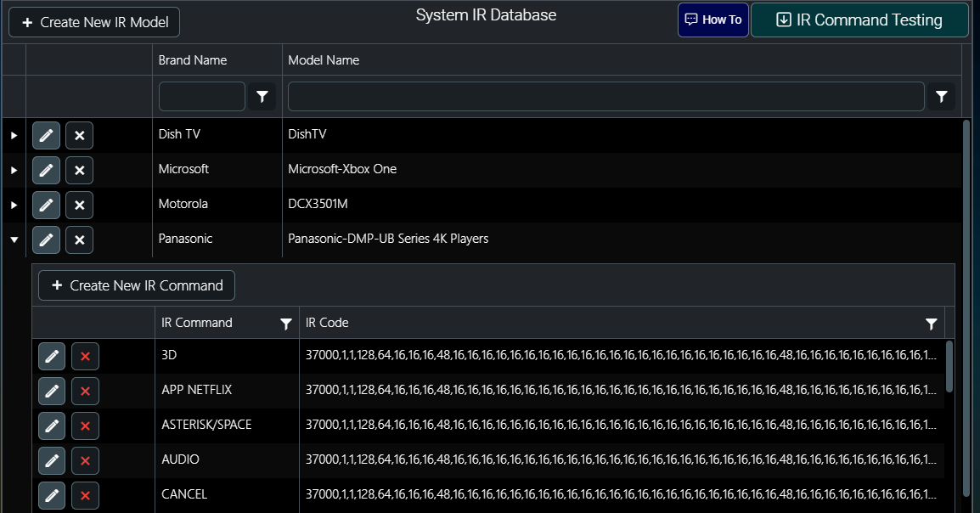Delete the AUDIO IR command
Screen dimensions: 980x513
tap(85, 461)
